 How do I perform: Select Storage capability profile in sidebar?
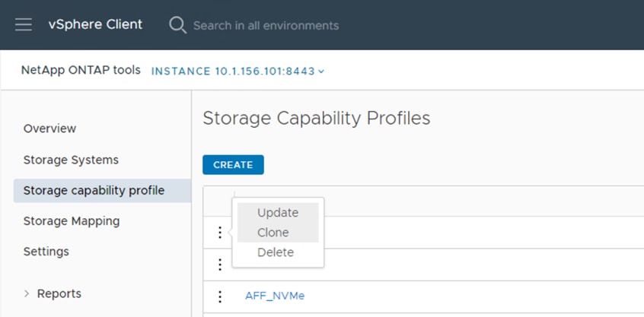tap(94, 190)
